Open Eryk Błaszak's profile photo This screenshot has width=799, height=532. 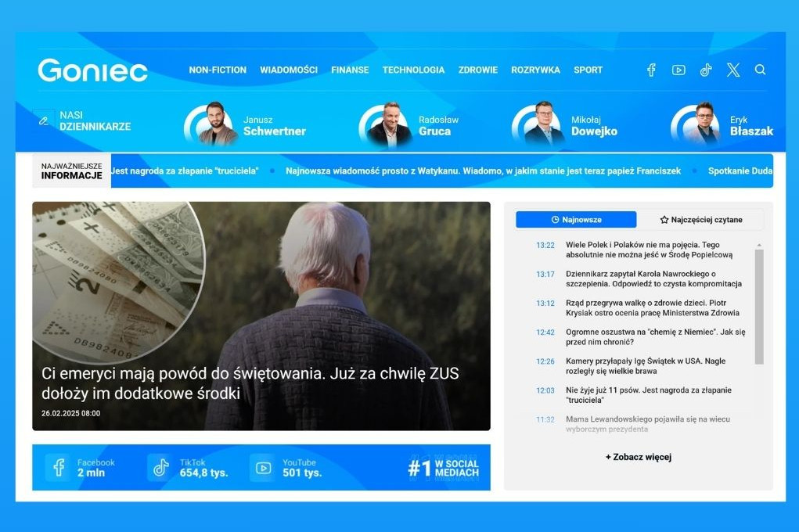pos(704,124)
